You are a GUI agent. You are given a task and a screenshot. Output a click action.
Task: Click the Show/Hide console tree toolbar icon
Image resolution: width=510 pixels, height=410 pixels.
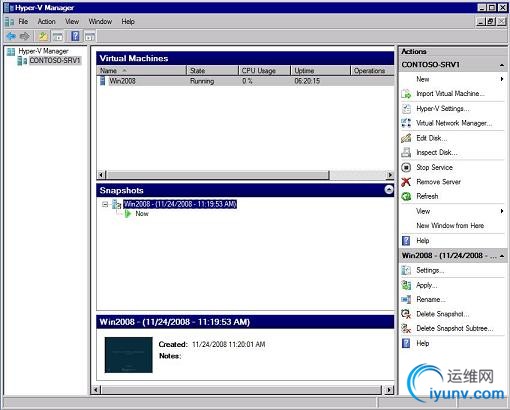[x=58, y=36]
